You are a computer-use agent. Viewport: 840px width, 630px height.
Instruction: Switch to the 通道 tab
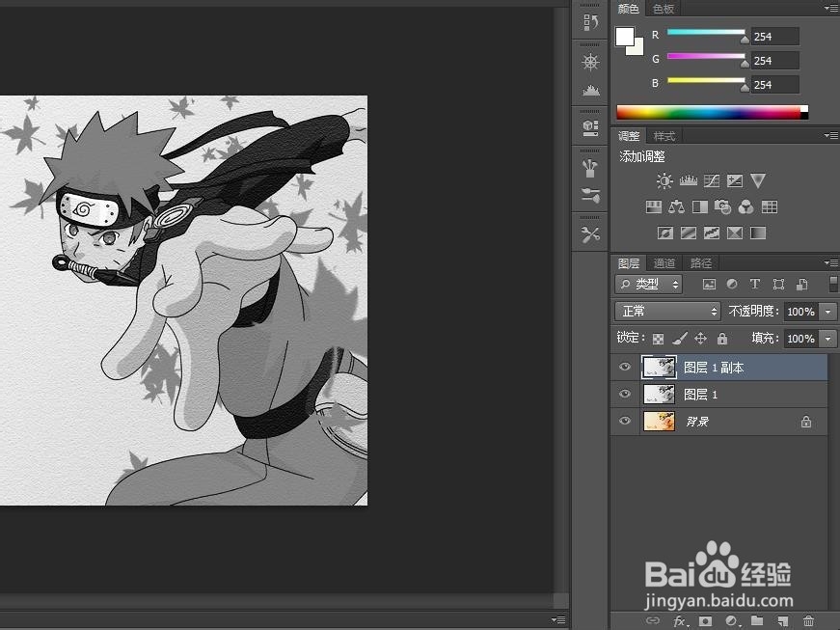pyautogui.click(x=664, y=263)
